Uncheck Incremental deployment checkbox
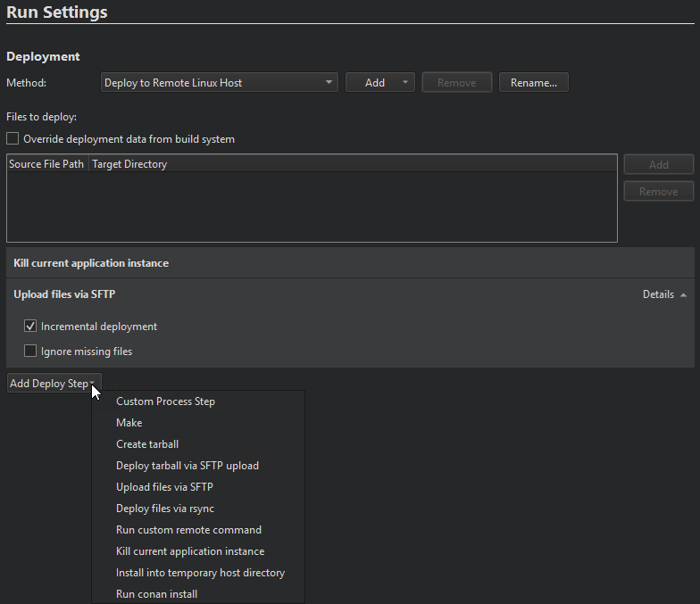Screen dimensions: 700x604 30,327
